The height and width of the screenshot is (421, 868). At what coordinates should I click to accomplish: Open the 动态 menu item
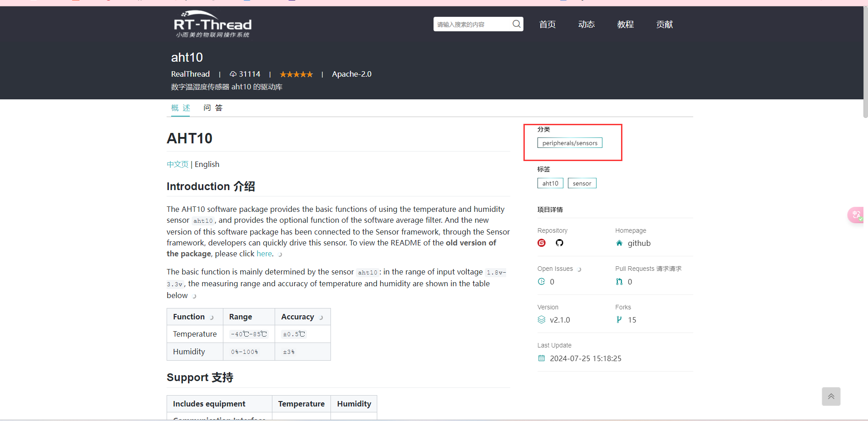coord(587,24)
